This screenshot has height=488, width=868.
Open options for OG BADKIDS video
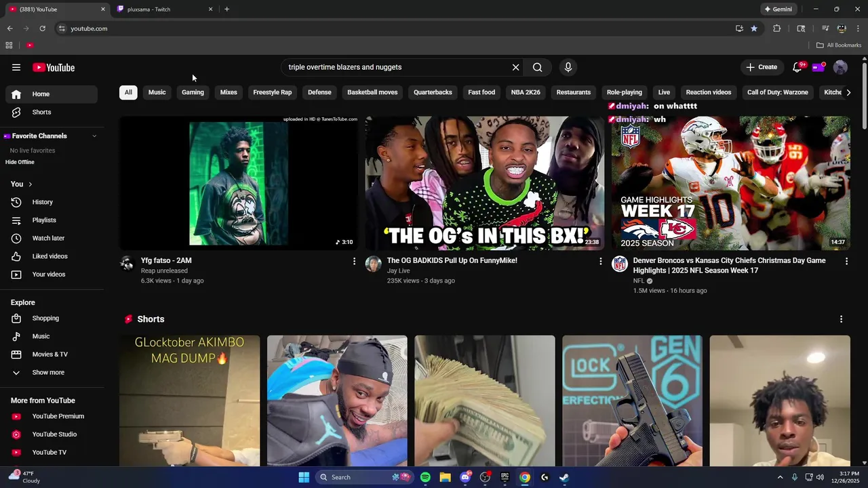click(x=600, y=261)
